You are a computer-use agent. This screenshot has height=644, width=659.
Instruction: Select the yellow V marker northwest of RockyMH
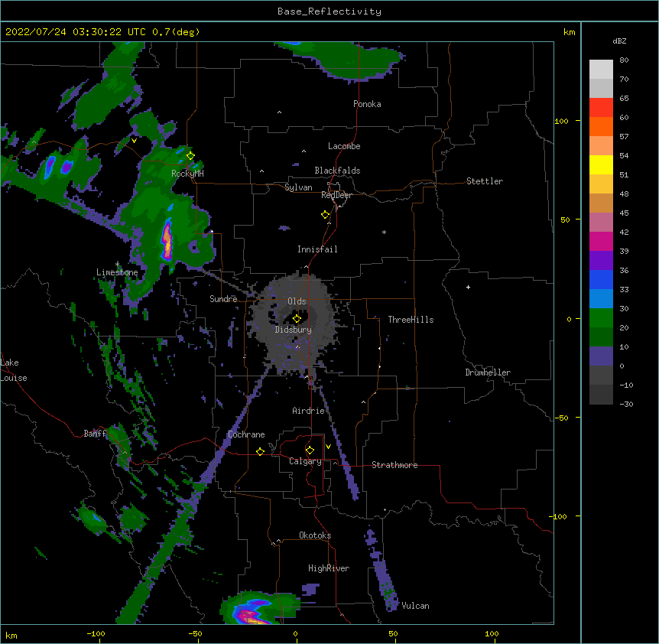pyautogui.click(x=134, y=141)
